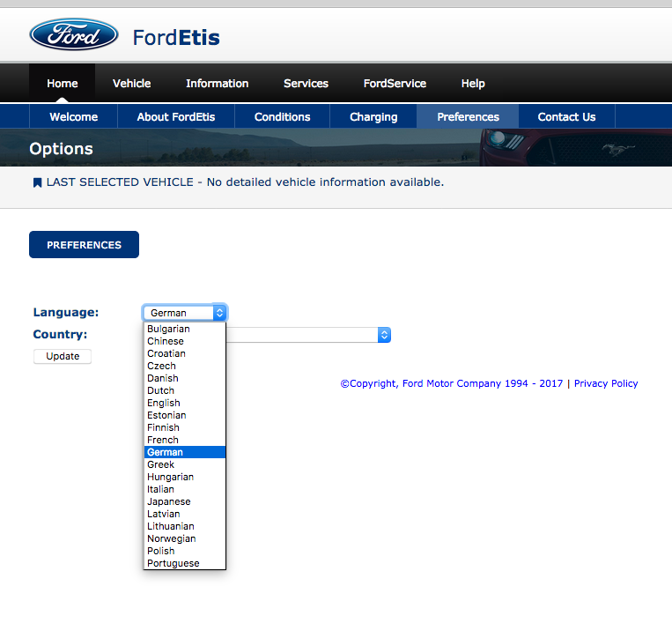This screenshot has height=638, width=672.
Task: Open the Privacy Policy link
Action: (606, 383)
